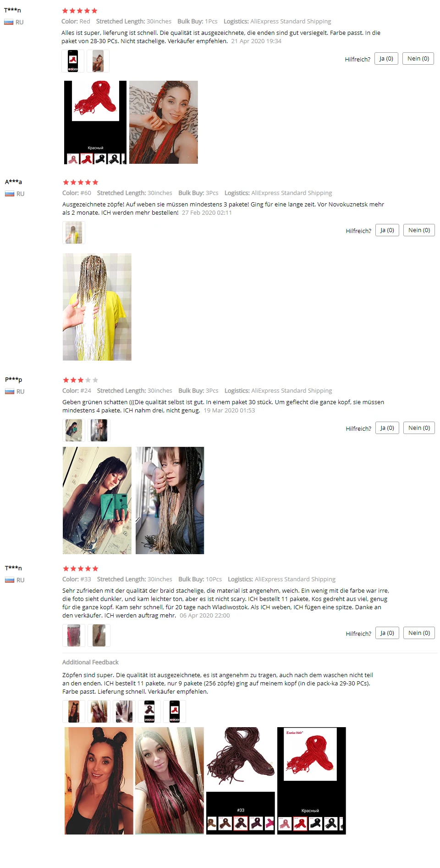Click enlarged photo of woman with hair buns
Image resolution: width=440 pixels, height=868 pixels.
point(99,781)
